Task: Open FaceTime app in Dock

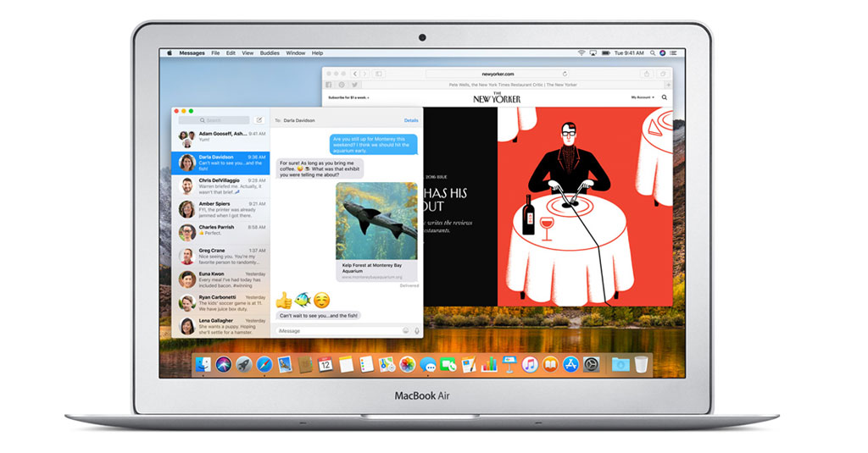Action: (x=448, y=364)
